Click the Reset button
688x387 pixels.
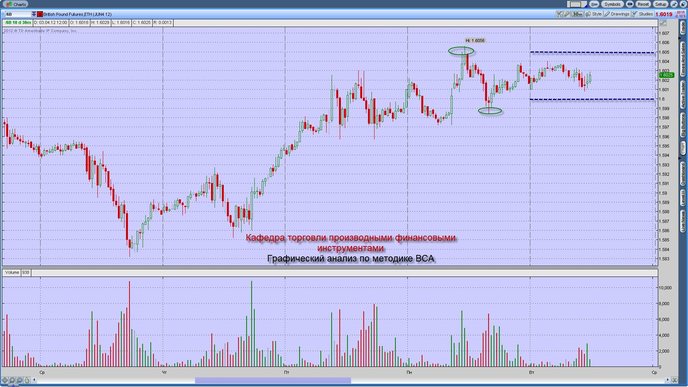point(643,4)
